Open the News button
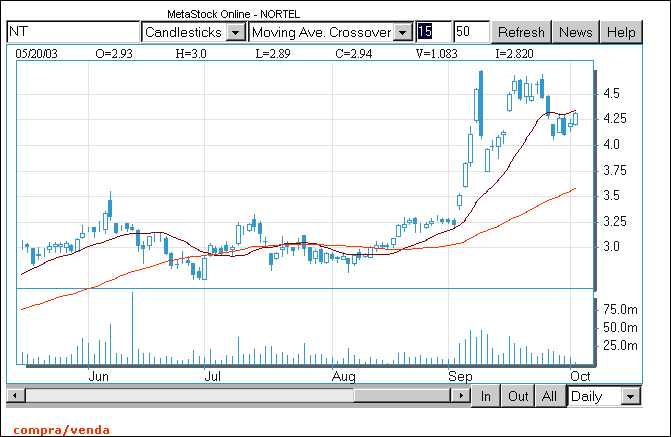 576,32
